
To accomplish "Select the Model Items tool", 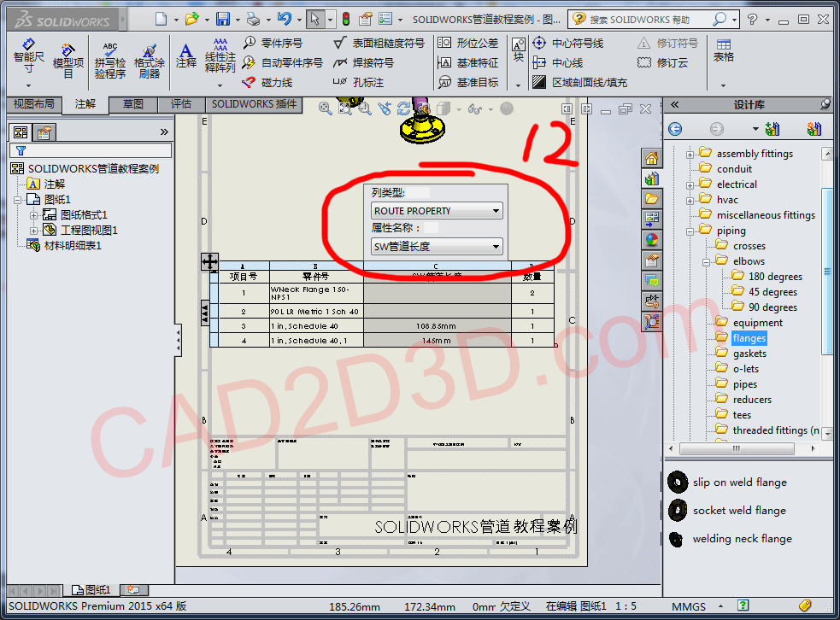I will (x=68, y=61).
